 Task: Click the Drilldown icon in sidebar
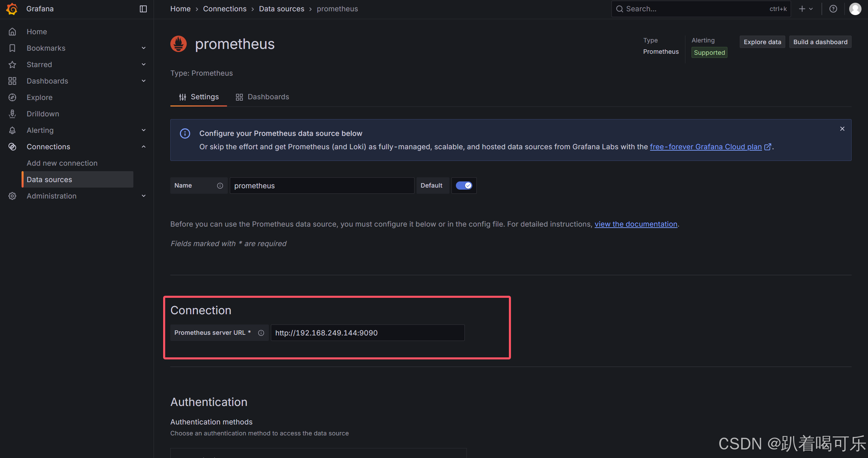pyautogui.click(x=12, y=114)
